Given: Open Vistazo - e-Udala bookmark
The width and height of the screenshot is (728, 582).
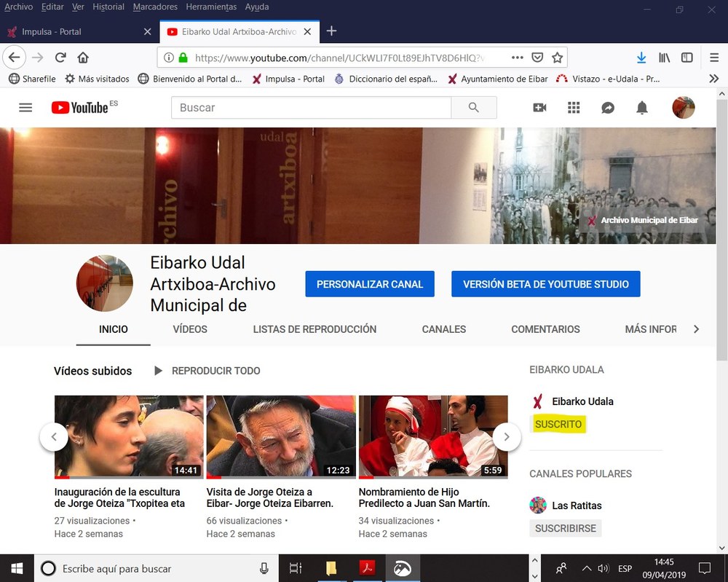Looking at the screenshot, I should [x=608, y=79].
